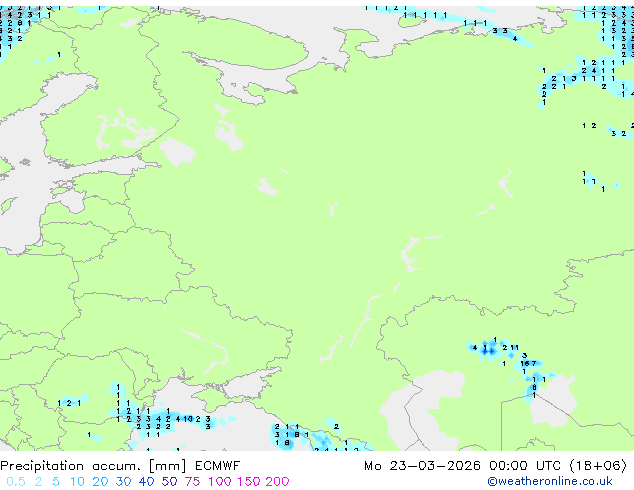Click the 40 mm legend value
634x490 pixels.
click(x=146, y=482)
